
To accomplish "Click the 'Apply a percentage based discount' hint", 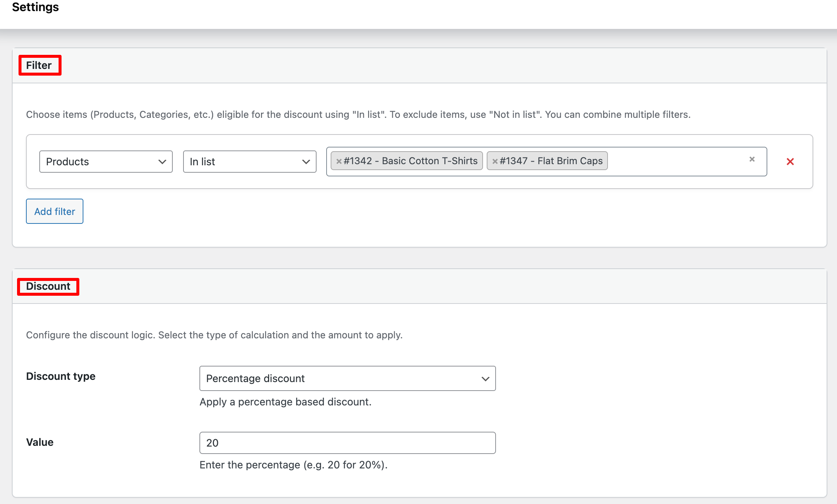I will pyautogui.click(x=285, y=402).
